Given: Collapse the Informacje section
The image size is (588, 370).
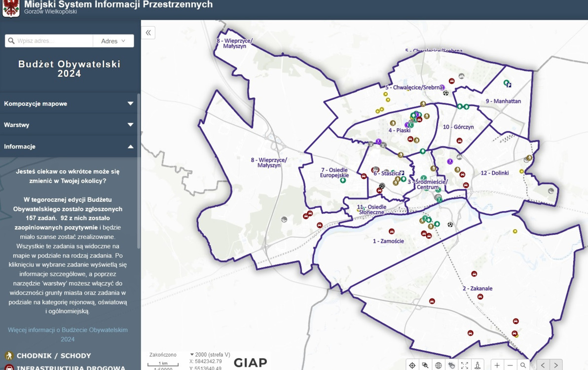Looking at the screenshot, I should point(69,147).
